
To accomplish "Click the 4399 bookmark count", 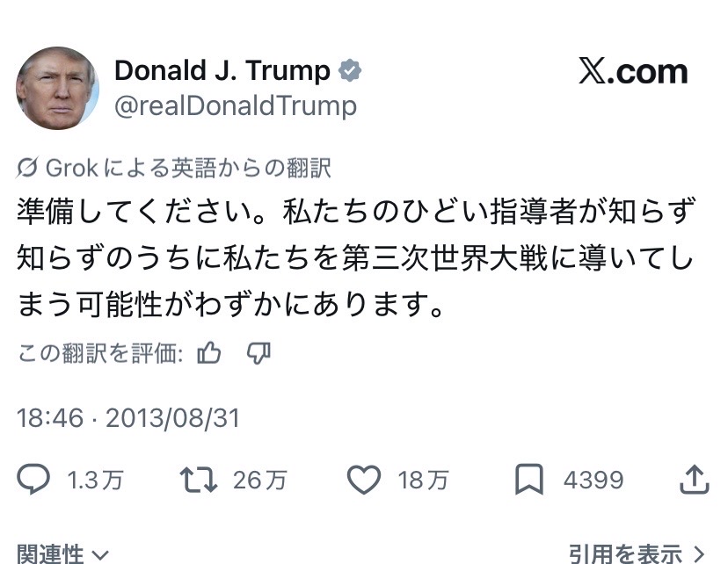I will tap(593, 480).
